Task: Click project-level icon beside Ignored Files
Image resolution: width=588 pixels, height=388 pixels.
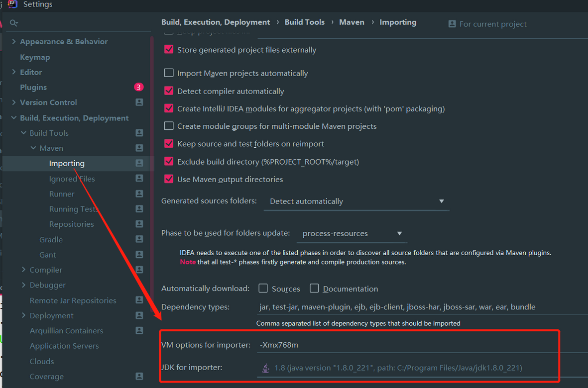Action: 139,178
